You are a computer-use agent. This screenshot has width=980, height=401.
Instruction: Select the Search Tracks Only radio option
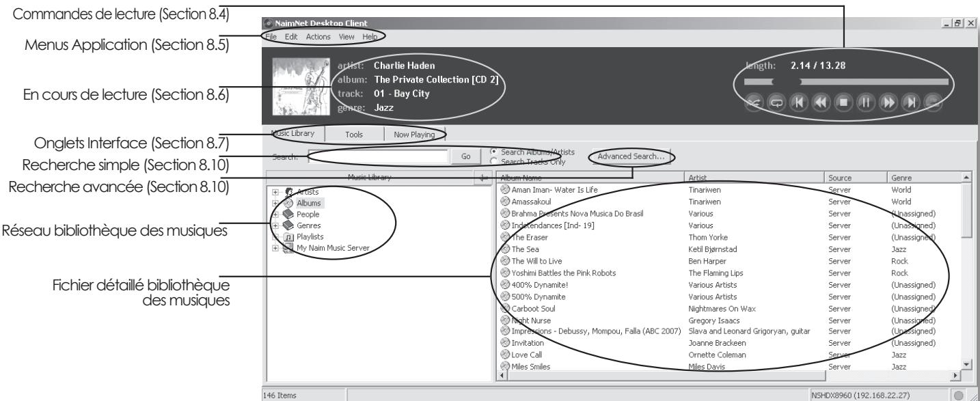pyautogui.click(x=494, y=161)
